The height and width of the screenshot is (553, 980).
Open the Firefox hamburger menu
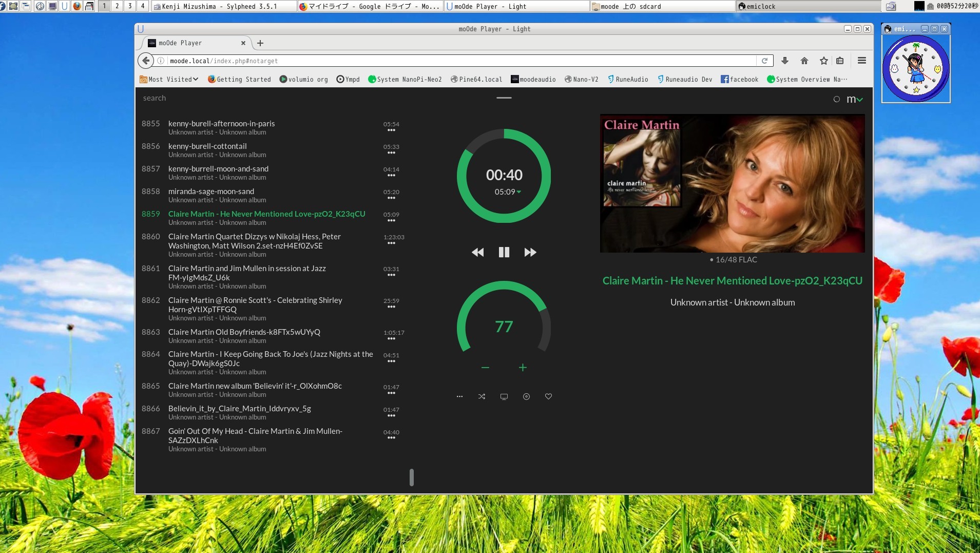tap(861, 61)
